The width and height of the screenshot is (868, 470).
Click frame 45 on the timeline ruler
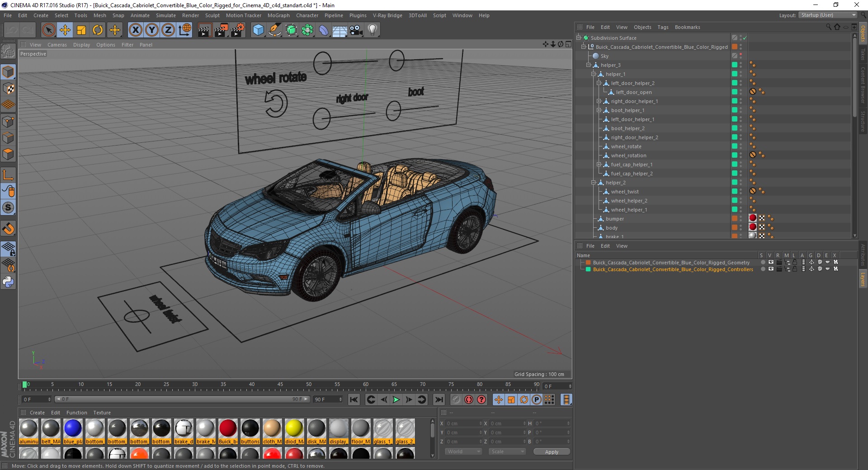(280, 385)
